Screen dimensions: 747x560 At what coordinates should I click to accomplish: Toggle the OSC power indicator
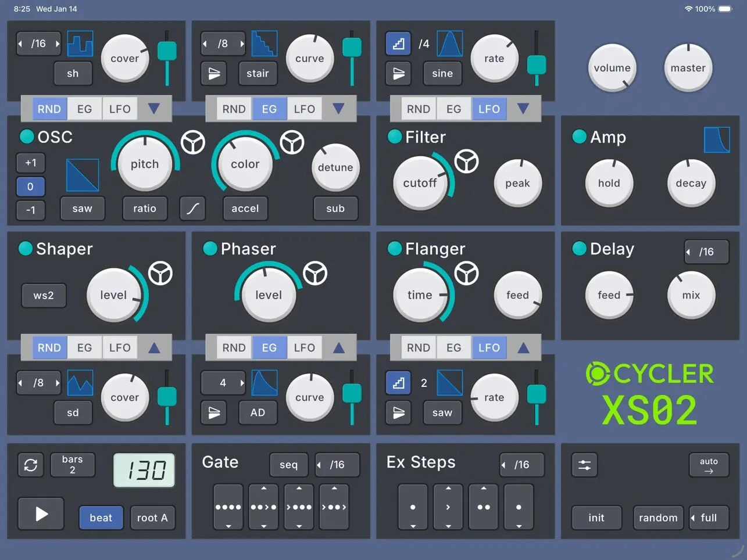27,137
